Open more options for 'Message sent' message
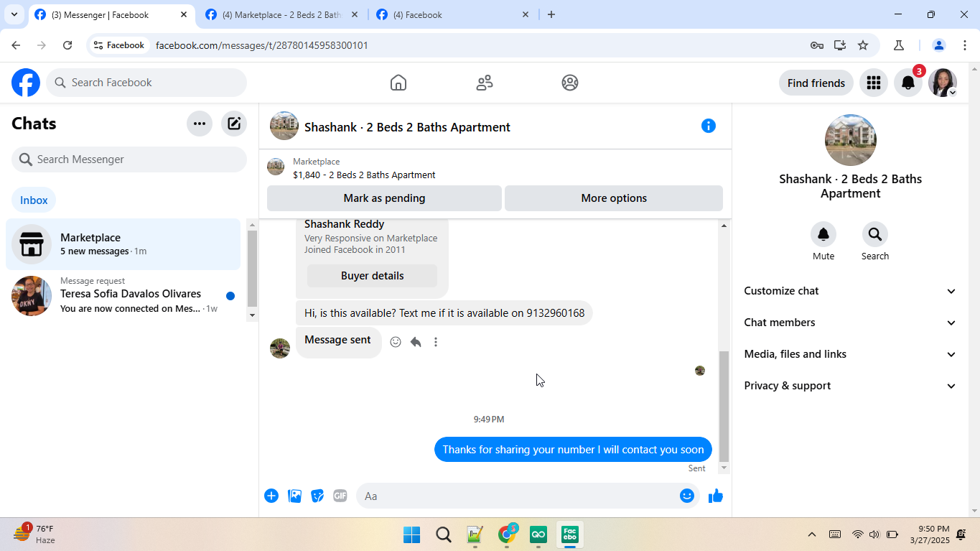 click(x=436, y=342)
